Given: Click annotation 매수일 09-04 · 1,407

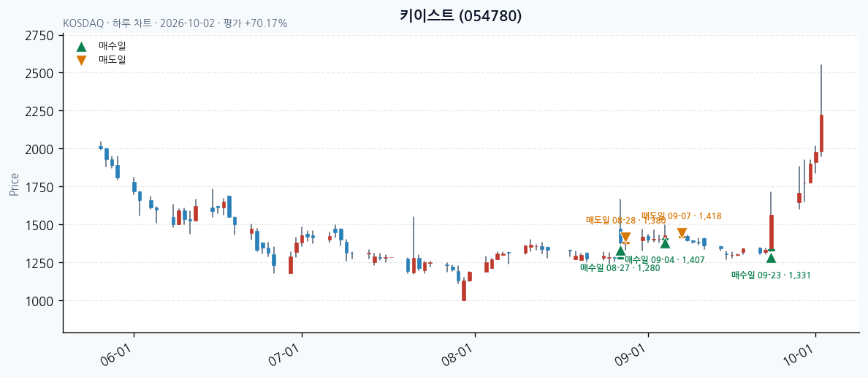Looking at the screenshot, I should tap(665, 259).
